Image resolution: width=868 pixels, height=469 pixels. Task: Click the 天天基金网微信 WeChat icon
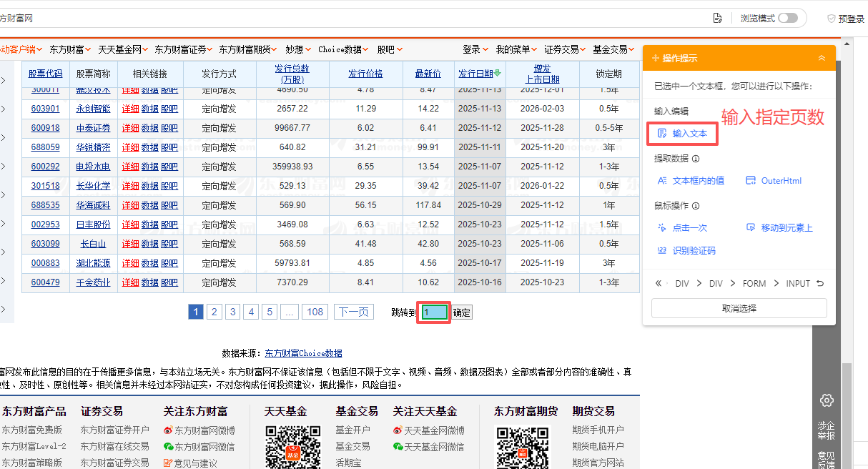tap(398, 447)
